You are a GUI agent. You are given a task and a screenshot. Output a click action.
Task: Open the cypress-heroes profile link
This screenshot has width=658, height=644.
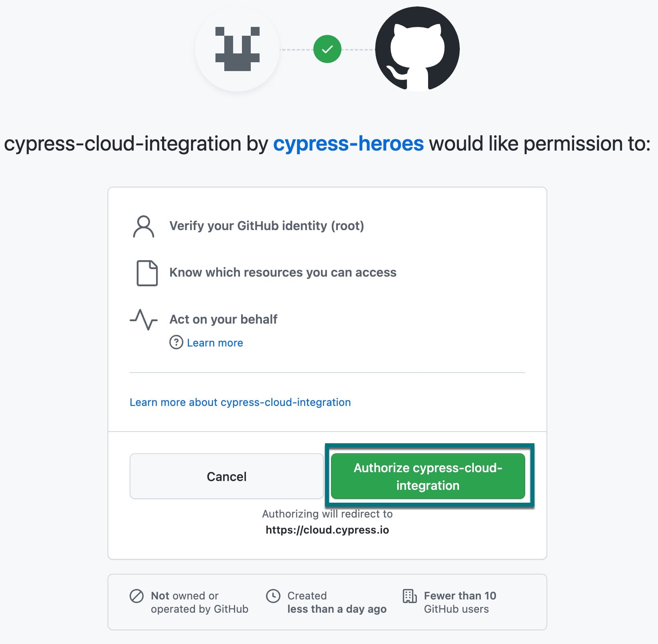348,143
